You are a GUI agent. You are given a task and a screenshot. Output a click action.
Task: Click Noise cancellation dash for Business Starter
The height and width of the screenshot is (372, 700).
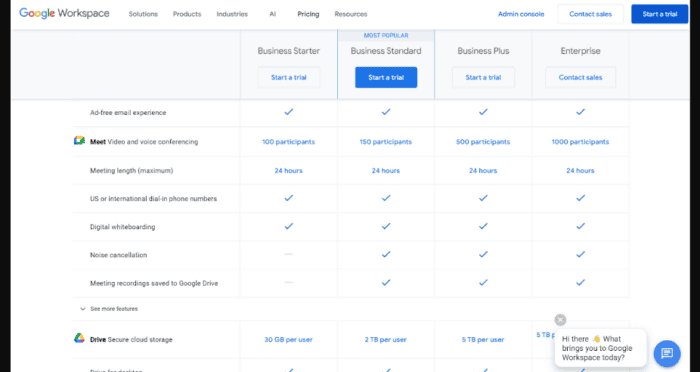pos(289,254)
